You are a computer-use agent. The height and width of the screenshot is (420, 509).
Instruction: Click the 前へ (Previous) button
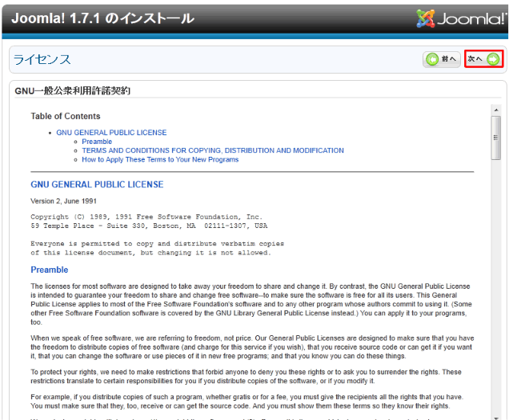click(x=442, y=59)
